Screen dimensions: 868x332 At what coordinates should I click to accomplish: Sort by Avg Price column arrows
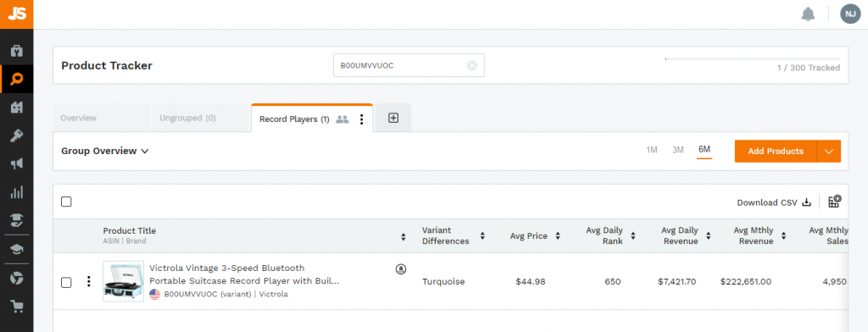(x=558, y=235)
